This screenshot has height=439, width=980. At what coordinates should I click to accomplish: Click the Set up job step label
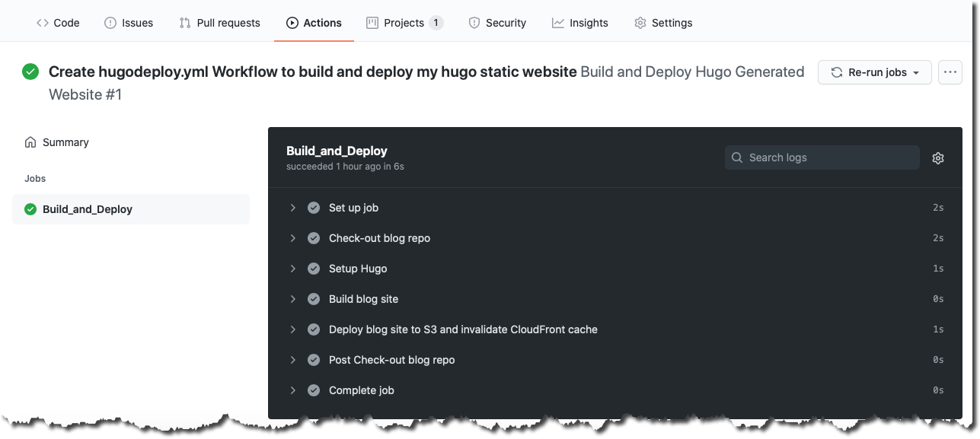coord(353,208)
